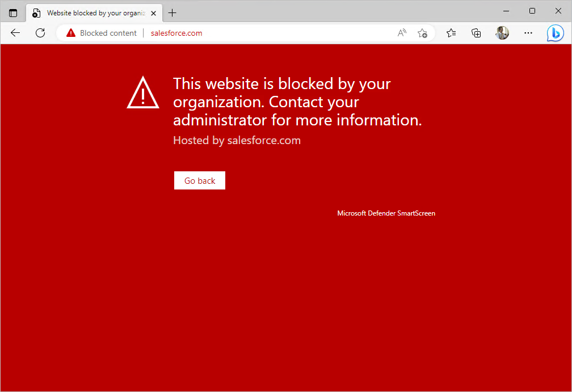Click the blocked website heading text
Viewport: 572px width, 392px height.
[297, 102]
